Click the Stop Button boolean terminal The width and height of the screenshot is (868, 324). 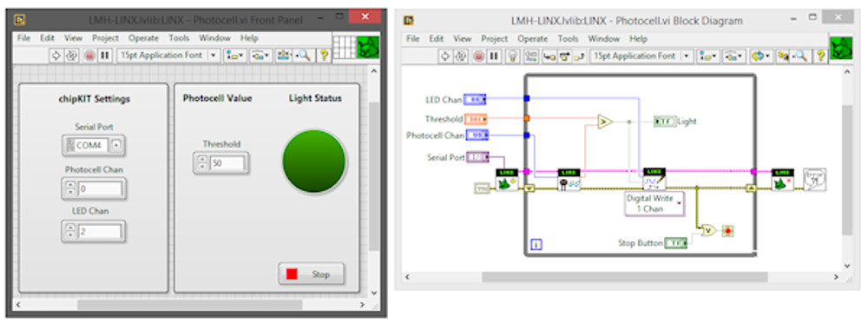675,242
